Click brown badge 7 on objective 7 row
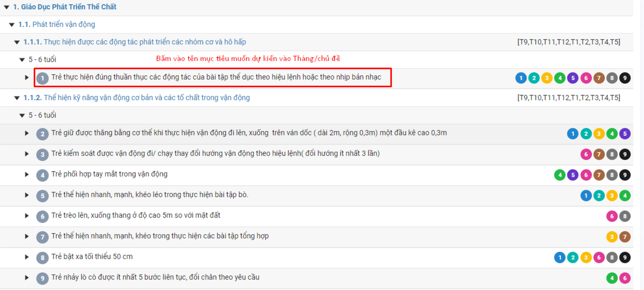This screenshot has height=290, width=644. point(625,237)
